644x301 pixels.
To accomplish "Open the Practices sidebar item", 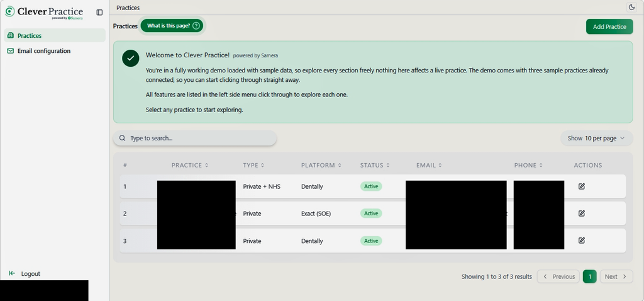I will (55, 35).
